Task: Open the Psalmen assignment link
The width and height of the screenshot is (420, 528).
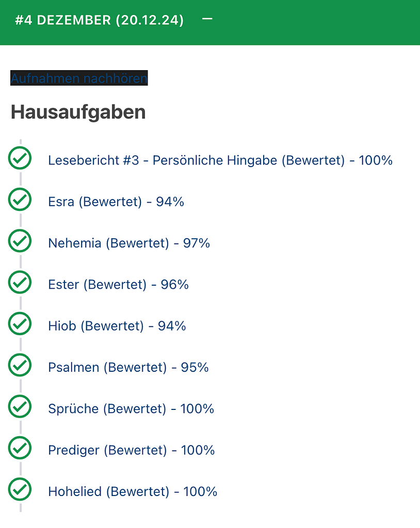Action: pyautogui.click(x=128, y=367)
